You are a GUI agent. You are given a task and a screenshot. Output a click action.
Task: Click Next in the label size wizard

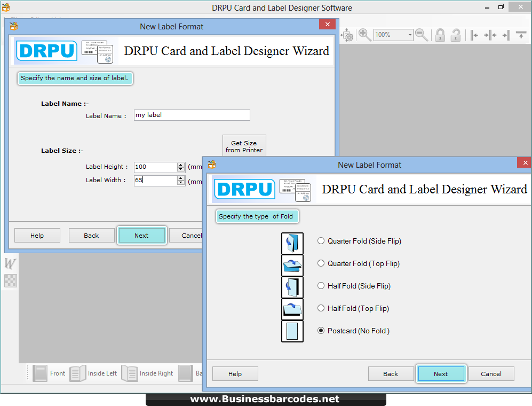(x=141, y=236)
